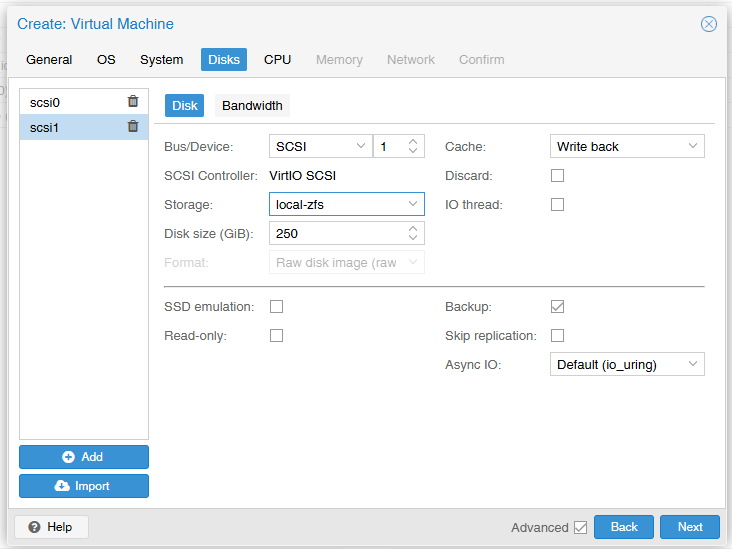Import a disk with the cloud button
This screenshot has width=732, height=549.
(84, 486)
